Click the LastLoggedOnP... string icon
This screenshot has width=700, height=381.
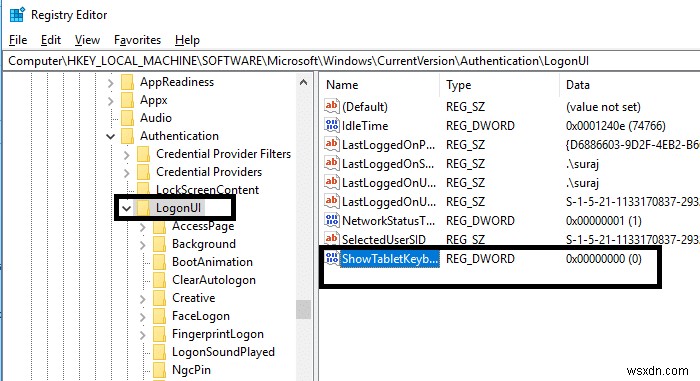coord(332,144)
